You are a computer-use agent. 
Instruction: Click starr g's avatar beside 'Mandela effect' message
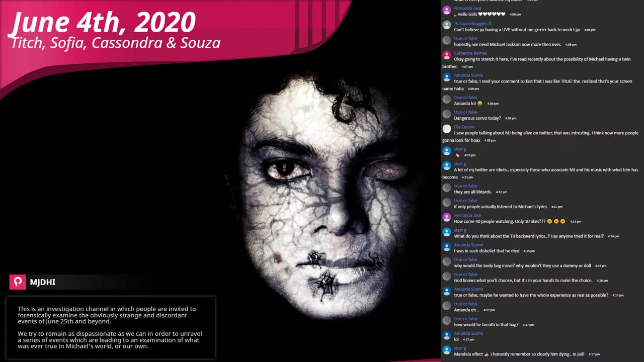click(x=447, y=350)
